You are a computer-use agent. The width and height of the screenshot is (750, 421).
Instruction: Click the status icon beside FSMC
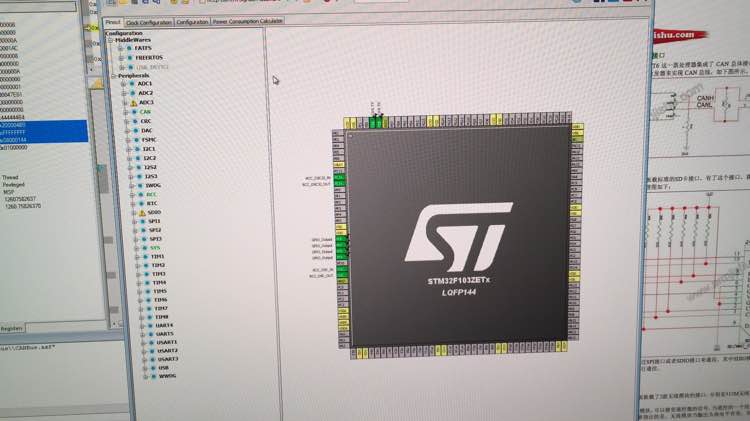coord(137,140)
